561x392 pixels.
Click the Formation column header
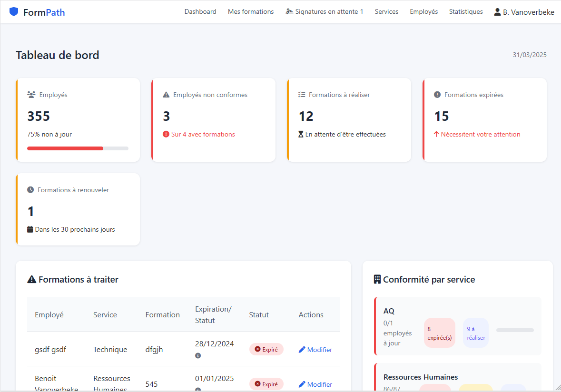tap(162, 315)
